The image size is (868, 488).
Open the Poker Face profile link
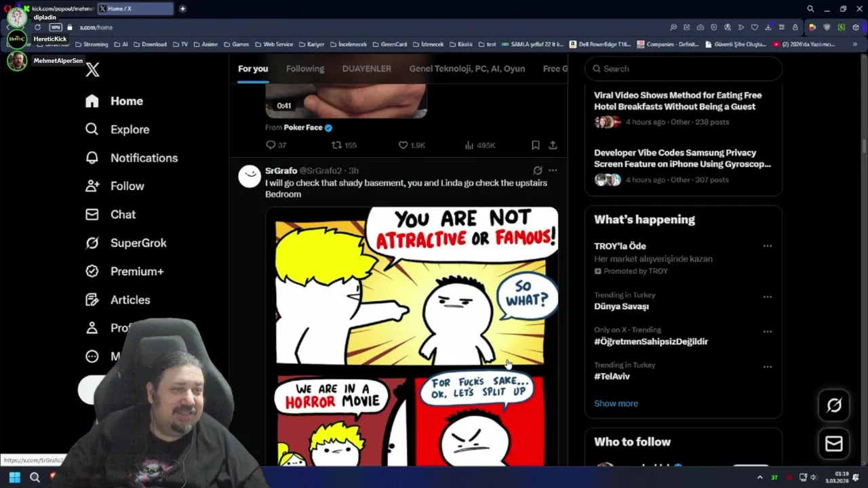303,127
